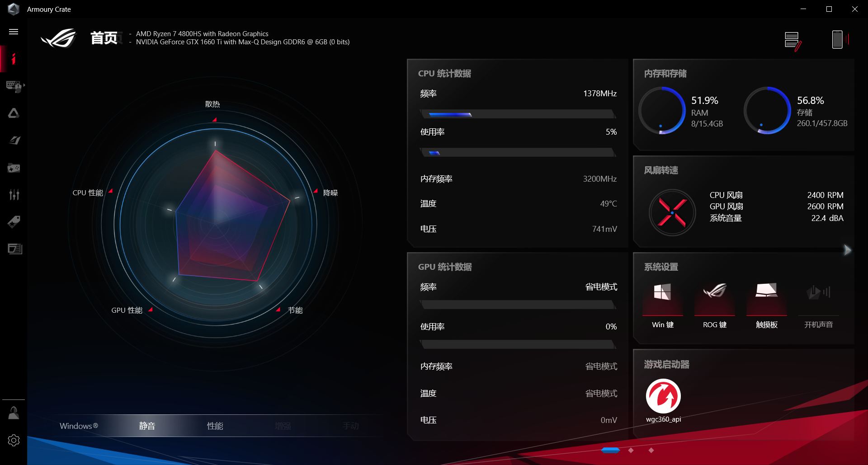868x465 pixels.
Task: Open the user account profile icon
Action: pos(14,413)
